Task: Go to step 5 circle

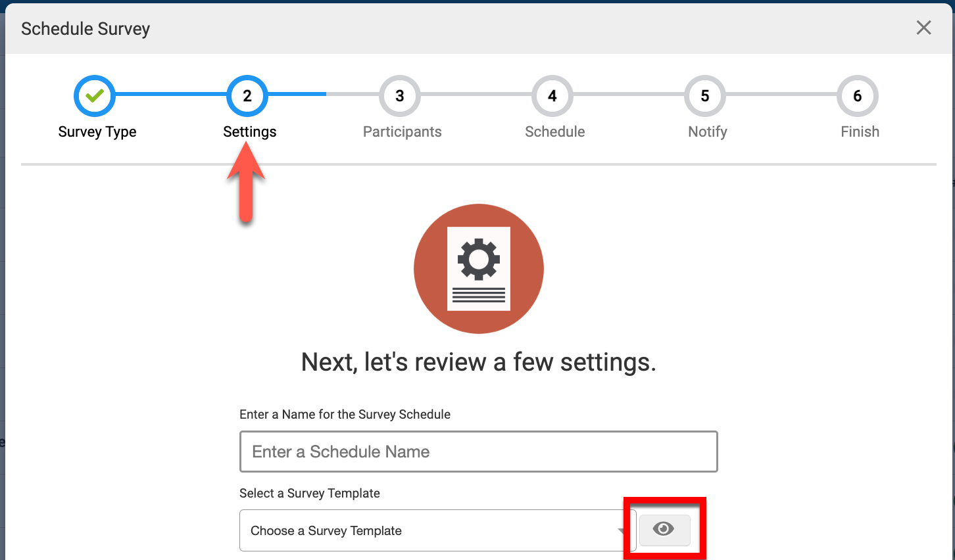Action: tap(705, 96)
